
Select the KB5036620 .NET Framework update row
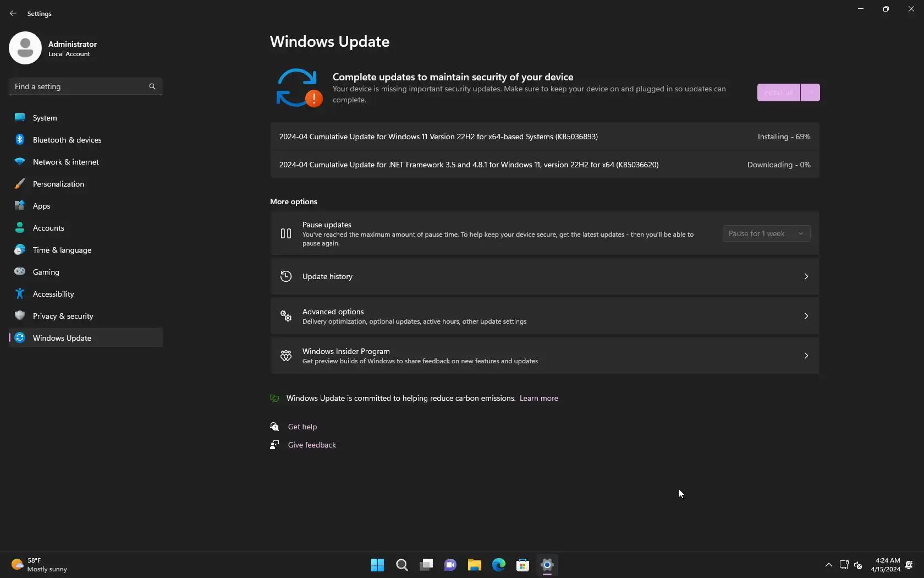tap(544, 165)
